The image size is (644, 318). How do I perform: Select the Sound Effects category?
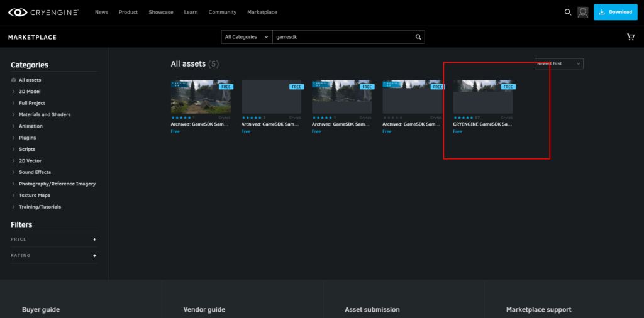coord(35,172)
